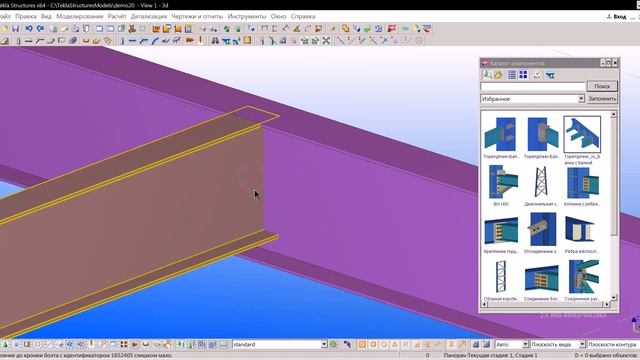The image size is (640, 360).
Task: Select the Колонна с ребра component thumbnail
Action: (582, 182)
